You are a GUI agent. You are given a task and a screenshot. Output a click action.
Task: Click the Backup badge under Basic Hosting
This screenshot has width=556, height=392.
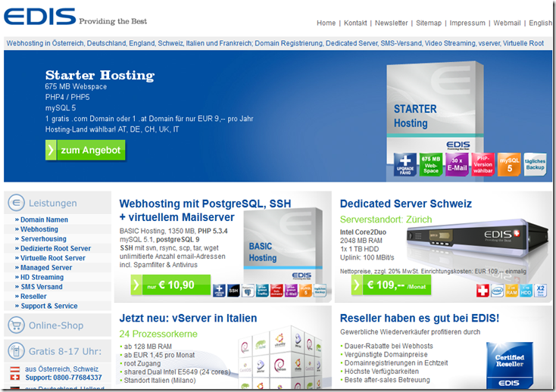coord(320,291)
